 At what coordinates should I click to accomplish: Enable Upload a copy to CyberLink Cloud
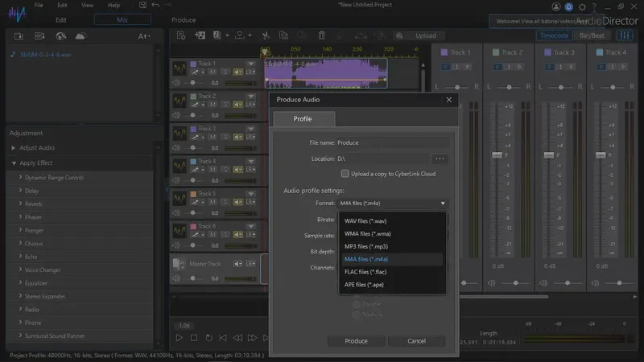point(345,173)
